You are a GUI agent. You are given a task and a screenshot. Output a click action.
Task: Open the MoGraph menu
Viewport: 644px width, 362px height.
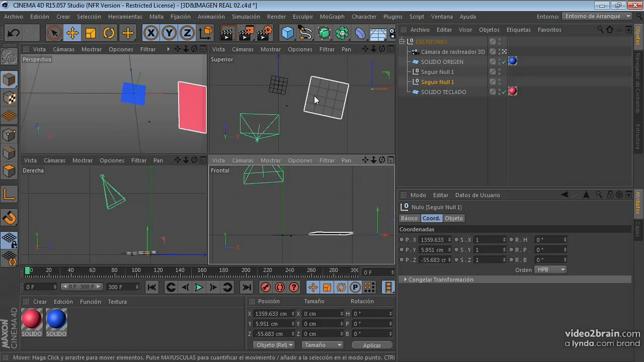point(332,17)
